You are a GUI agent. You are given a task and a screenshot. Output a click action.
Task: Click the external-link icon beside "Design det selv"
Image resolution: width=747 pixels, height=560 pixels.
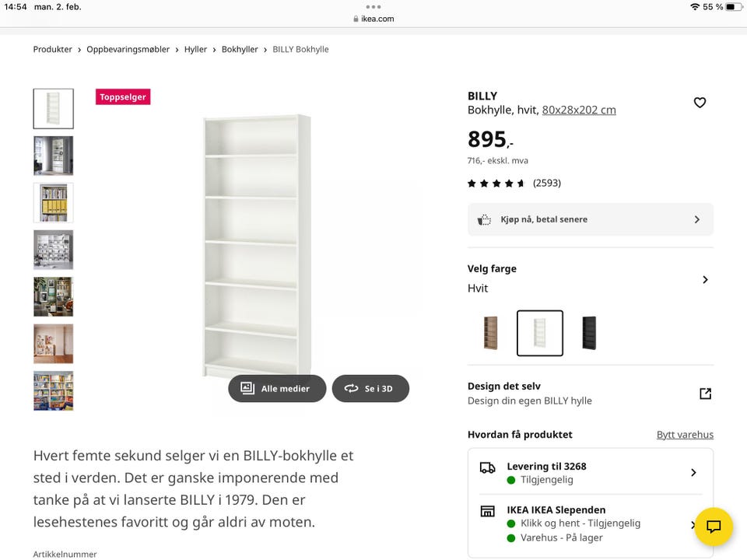click(x=705, y=394)
